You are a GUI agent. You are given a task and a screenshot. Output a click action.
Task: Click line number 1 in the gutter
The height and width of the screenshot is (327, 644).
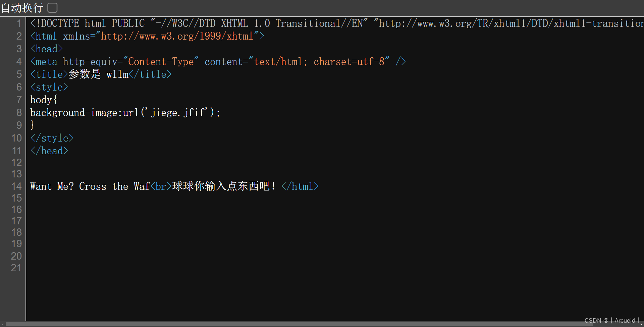[19, 23]
